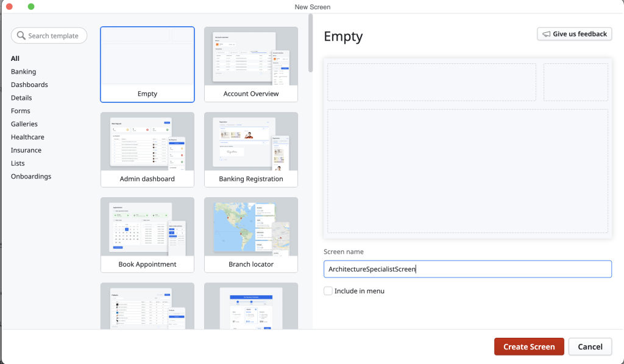Show the Dashboards category templates
The height and width of the screenshot is (364, 624).
coord(29,85)
